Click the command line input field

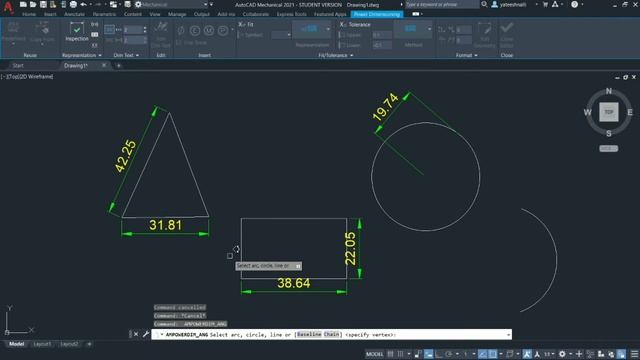pos(331,334)
